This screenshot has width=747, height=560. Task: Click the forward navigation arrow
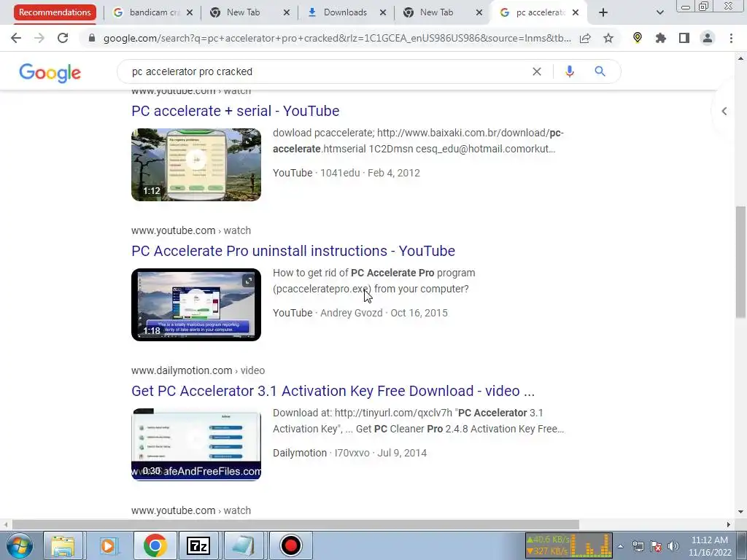39,38
